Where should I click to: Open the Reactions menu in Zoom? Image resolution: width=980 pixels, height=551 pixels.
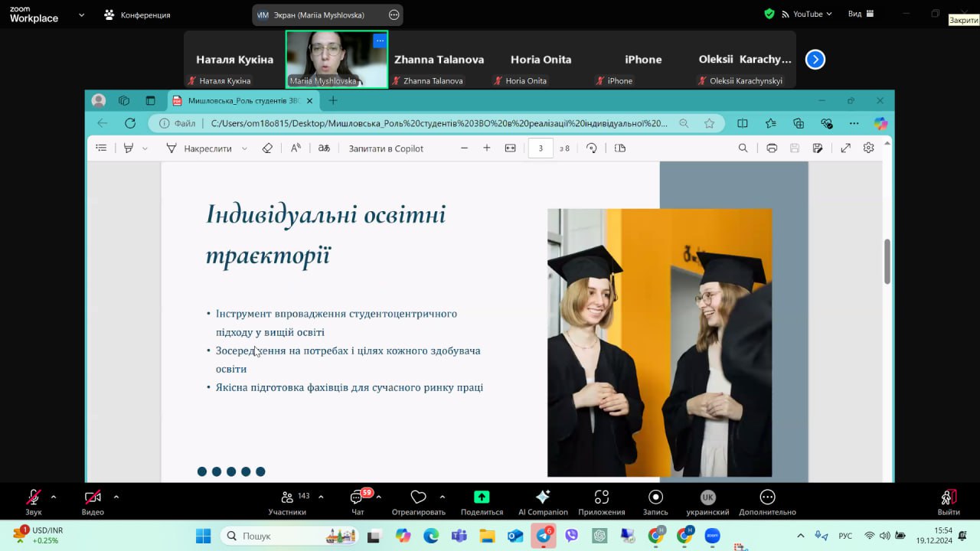click(x=418, y=498)
